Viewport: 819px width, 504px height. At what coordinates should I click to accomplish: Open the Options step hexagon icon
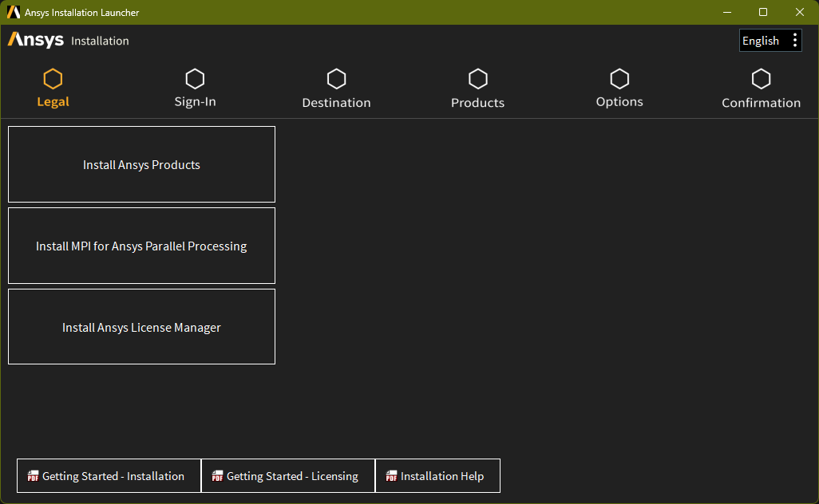(619, 79)
